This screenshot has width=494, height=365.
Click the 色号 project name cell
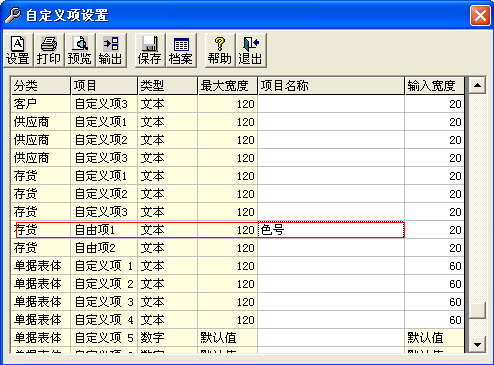pos(331,230)
